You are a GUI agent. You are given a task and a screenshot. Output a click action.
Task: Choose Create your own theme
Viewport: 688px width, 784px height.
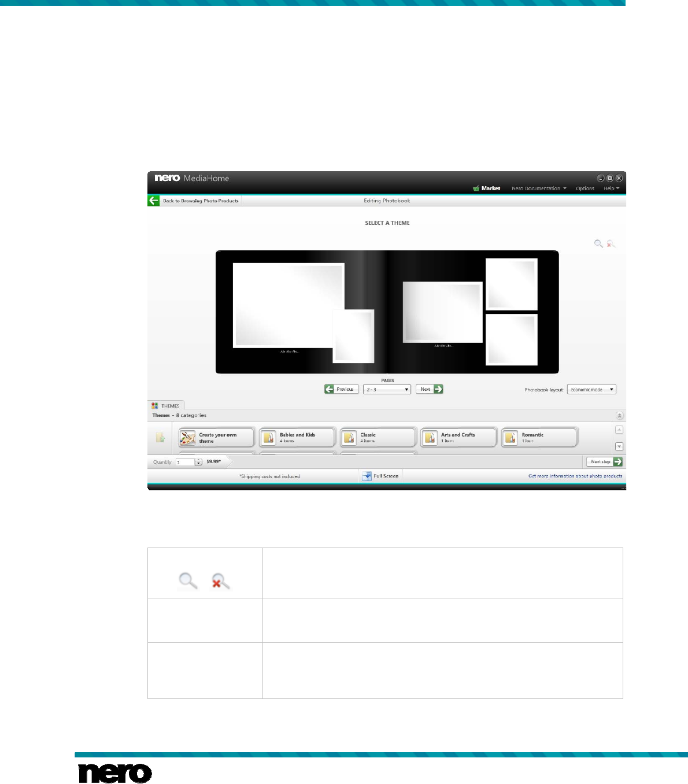tap(216, 438)
